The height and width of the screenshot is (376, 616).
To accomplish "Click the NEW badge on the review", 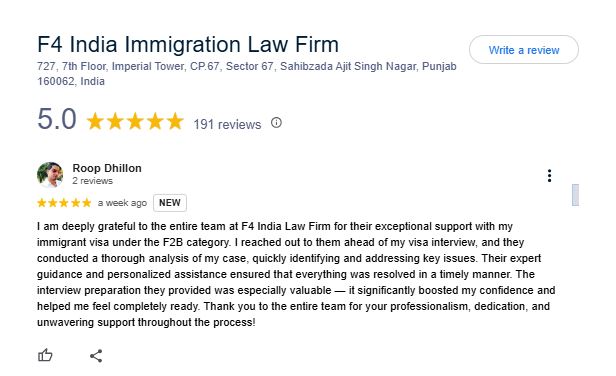I will pyautogui.click(x=170, y=203).
